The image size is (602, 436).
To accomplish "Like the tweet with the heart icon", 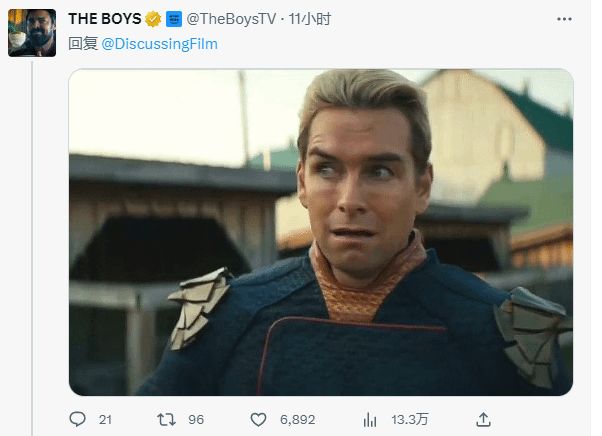I will click(x=257, y=419).
